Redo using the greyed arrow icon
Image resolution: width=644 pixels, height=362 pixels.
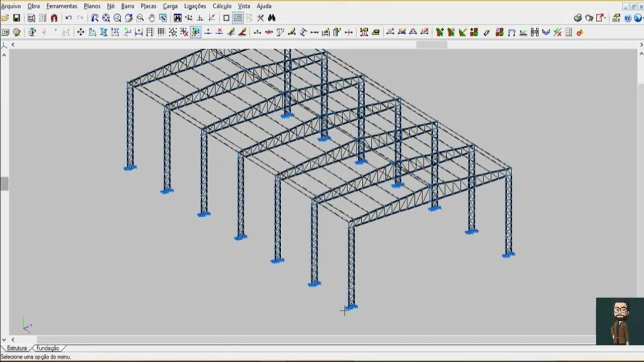coord(80,18)
